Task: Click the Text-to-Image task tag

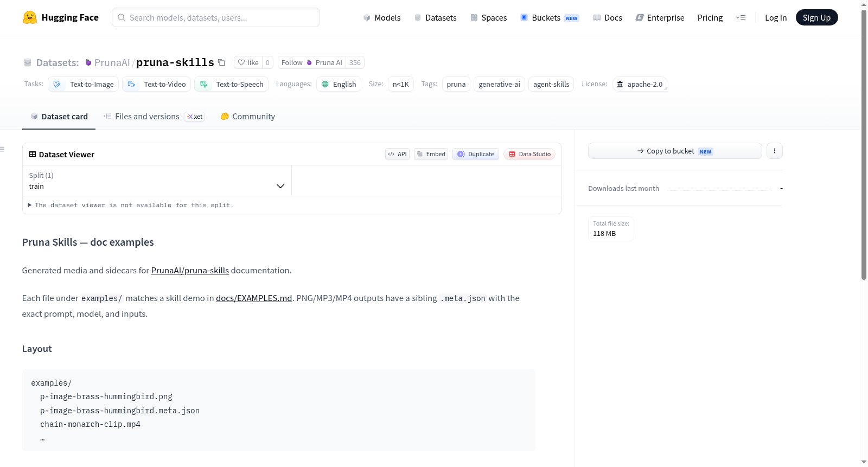Action: coord(84,84)
